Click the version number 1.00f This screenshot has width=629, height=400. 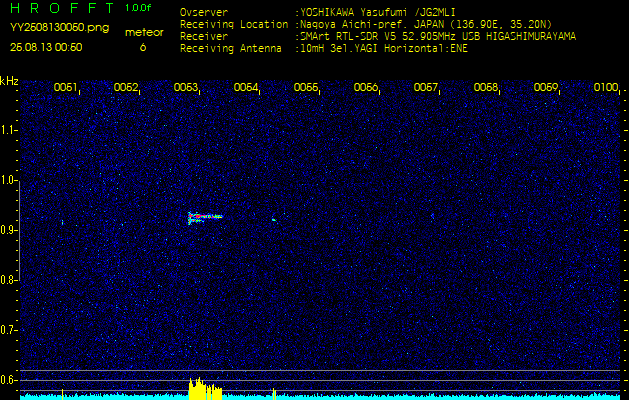138,8
